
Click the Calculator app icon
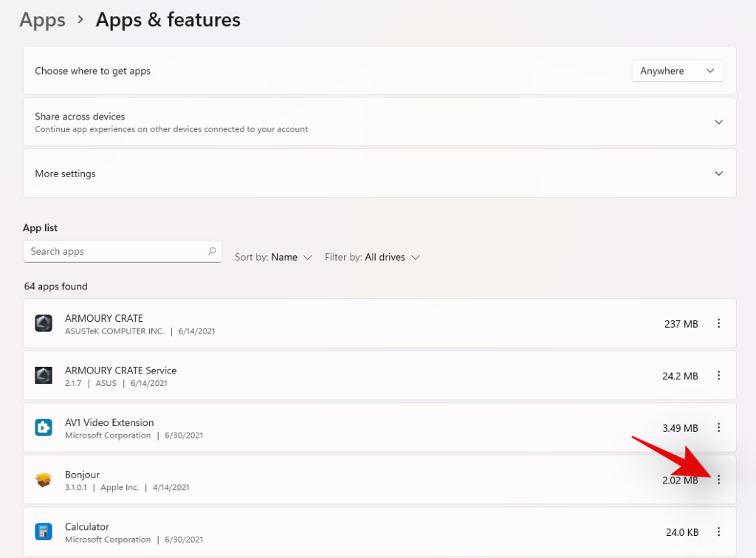coord(44,531)
